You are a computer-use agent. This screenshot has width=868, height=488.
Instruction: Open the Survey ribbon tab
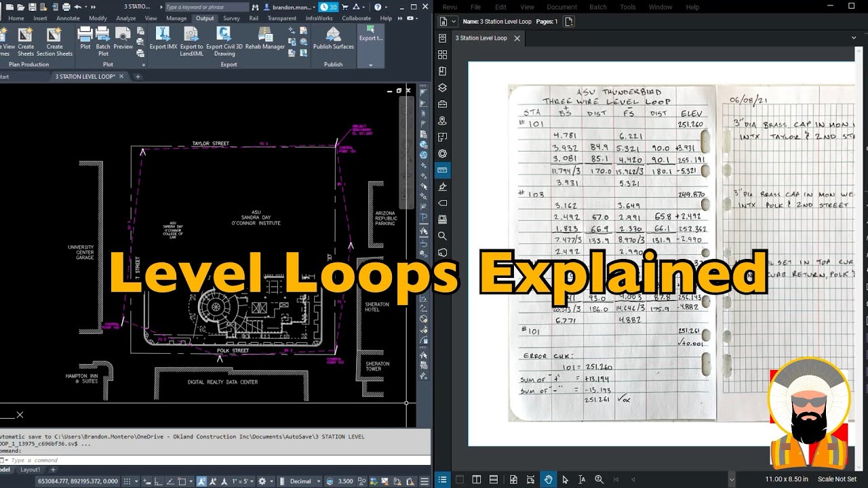231,18
